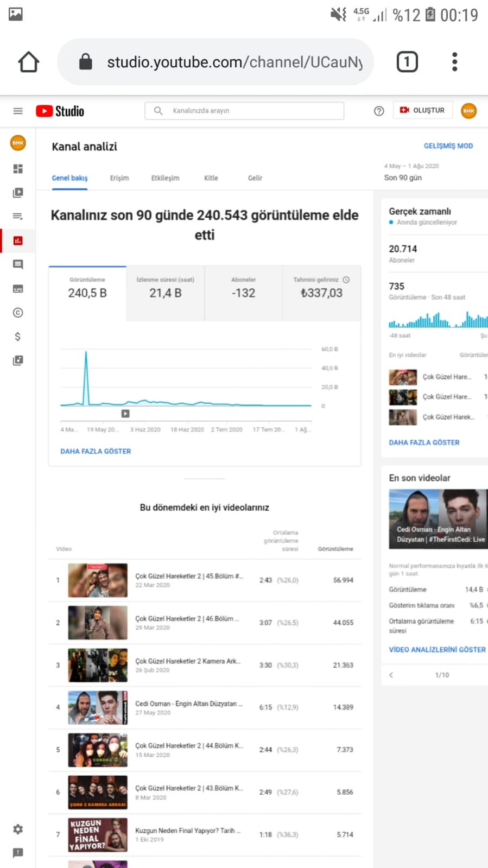Switch to the Kitle tab

coord(211,178)
